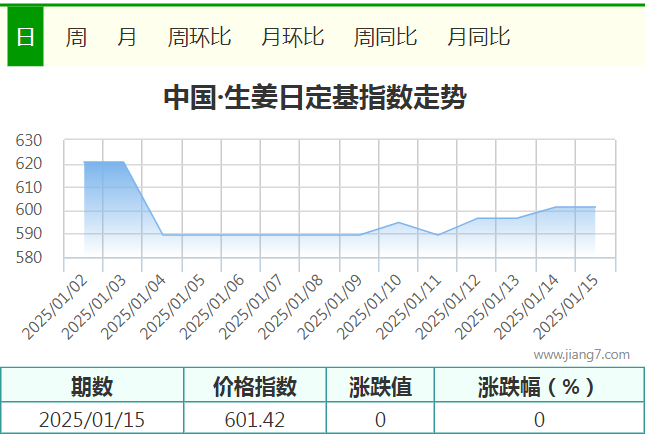The width and height of the screenshot is (645, 440).
Task: Switch to the 周 weekly tab
Action: click(76, 37)
